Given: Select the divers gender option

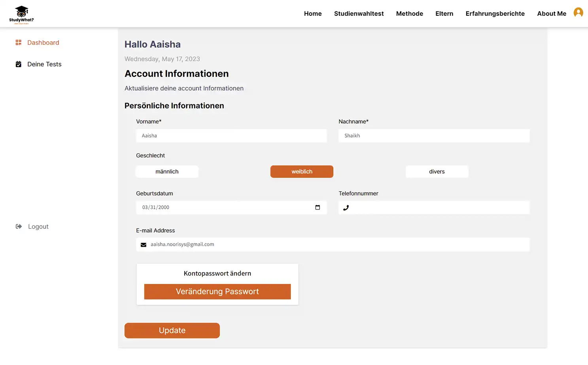Looking at the screenshot, I should click(437, 171).
